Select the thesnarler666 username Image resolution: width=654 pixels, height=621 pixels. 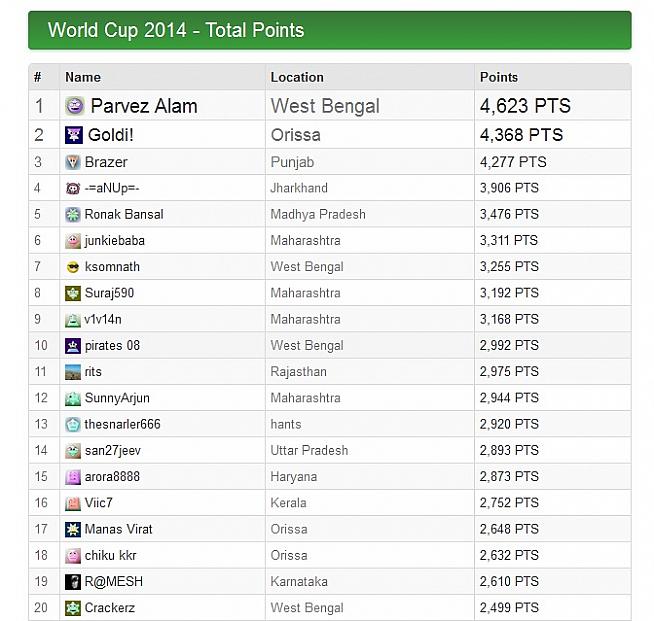tap(123, 424)
